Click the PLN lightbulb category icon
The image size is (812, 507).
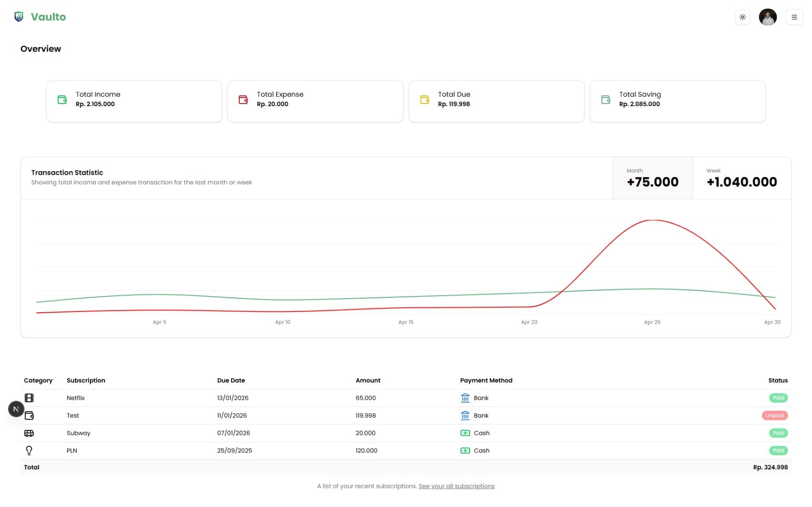29,450
